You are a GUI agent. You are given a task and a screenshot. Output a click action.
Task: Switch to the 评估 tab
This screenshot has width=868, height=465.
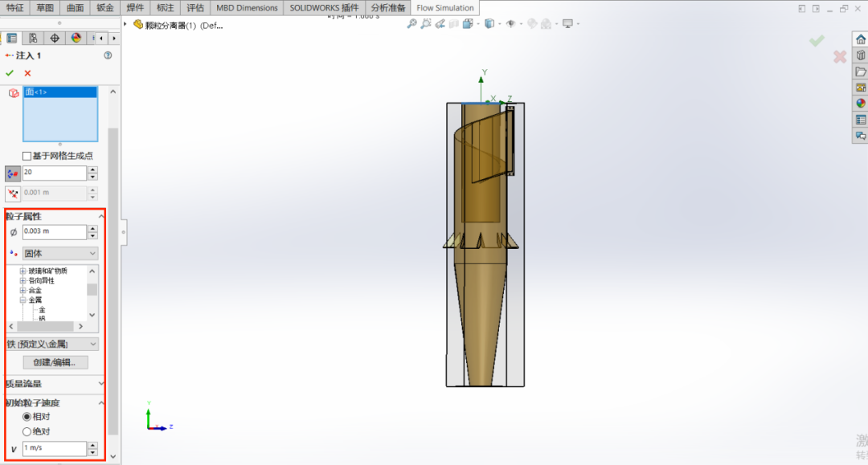[194, 8]
